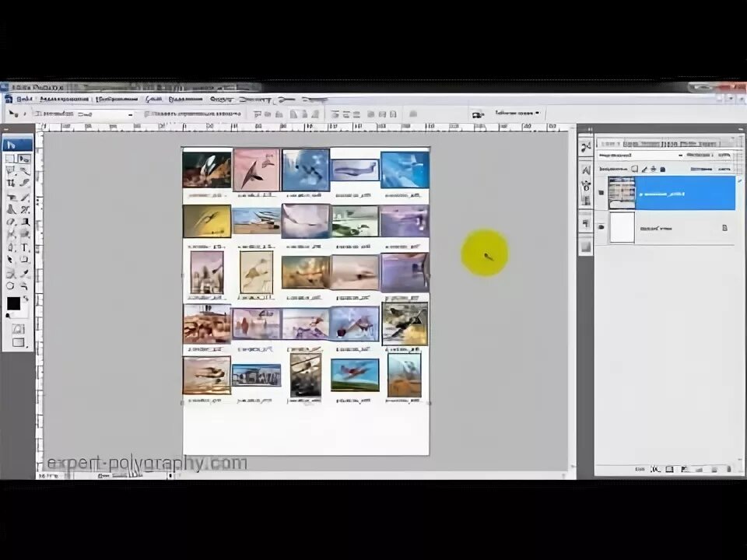The width and height of the screenshot is (747, 560).
Task: Select the Move tool in toolbox
Action: pyautogui.click(x=24, y=158)
